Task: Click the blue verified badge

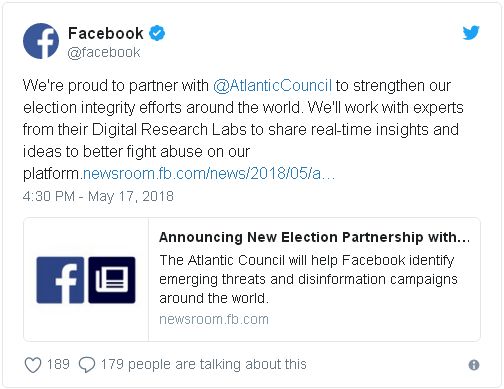Action: pyautogui.click(x=157, y=33)
